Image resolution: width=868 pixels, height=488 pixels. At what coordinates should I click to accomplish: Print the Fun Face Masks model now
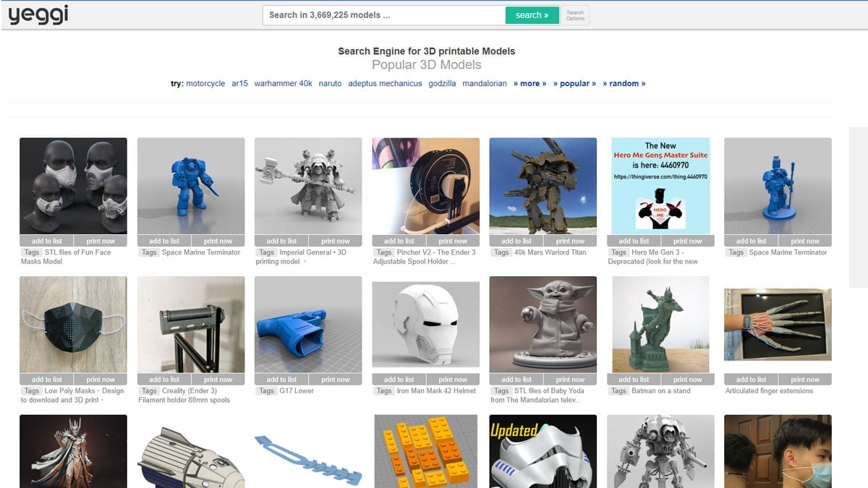click(101, 241)
